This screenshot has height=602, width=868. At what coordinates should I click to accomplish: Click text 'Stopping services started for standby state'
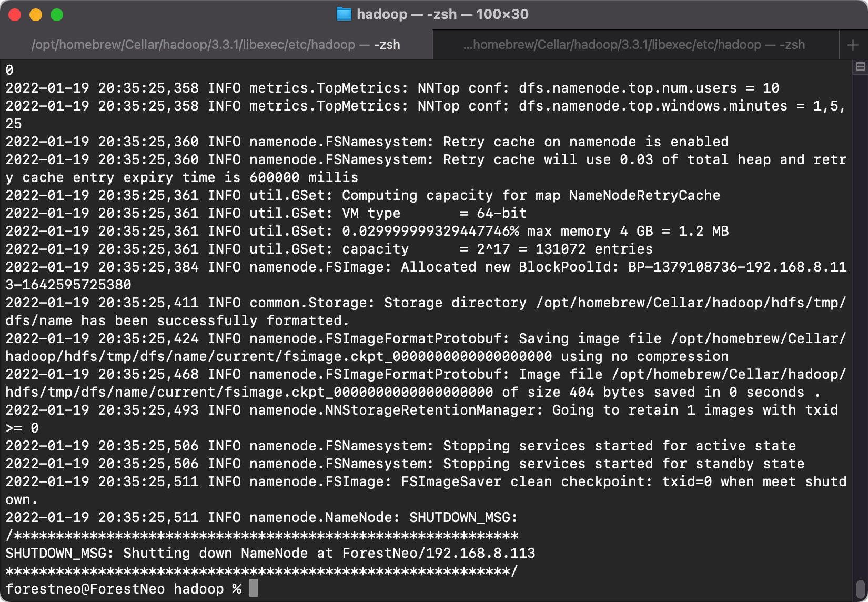[x=624, y=464]
